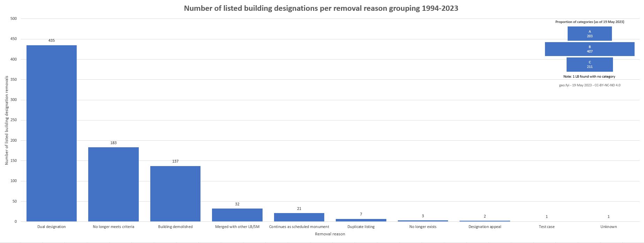
Task: Select the Duplicate listing bar
Action: point(361,220)
